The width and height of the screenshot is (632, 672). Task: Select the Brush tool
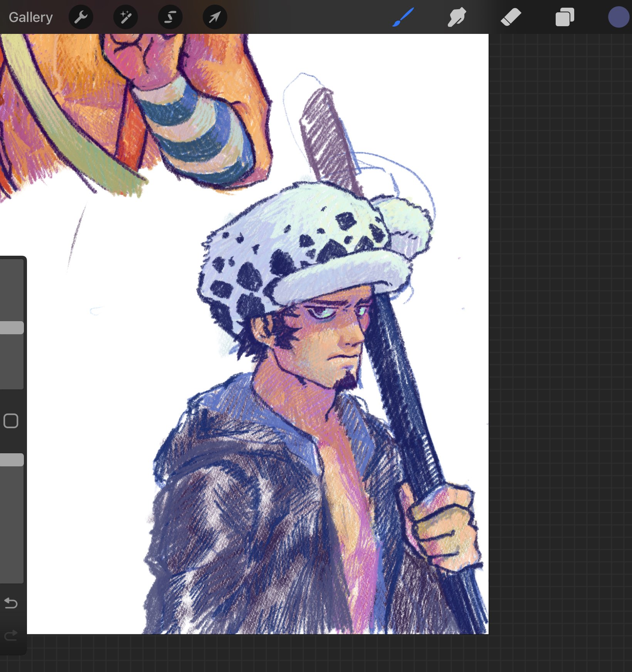(x=403, y=17)
